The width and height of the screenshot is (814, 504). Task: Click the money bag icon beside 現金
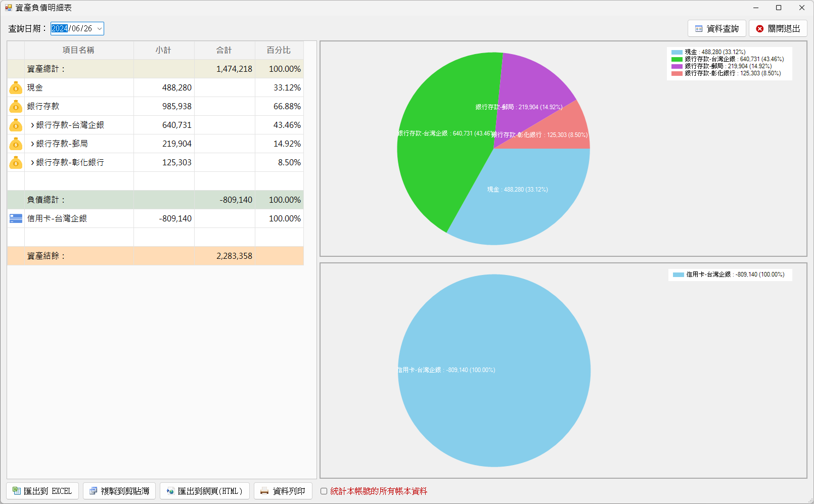pyautogui.click(x=16, y=88)
